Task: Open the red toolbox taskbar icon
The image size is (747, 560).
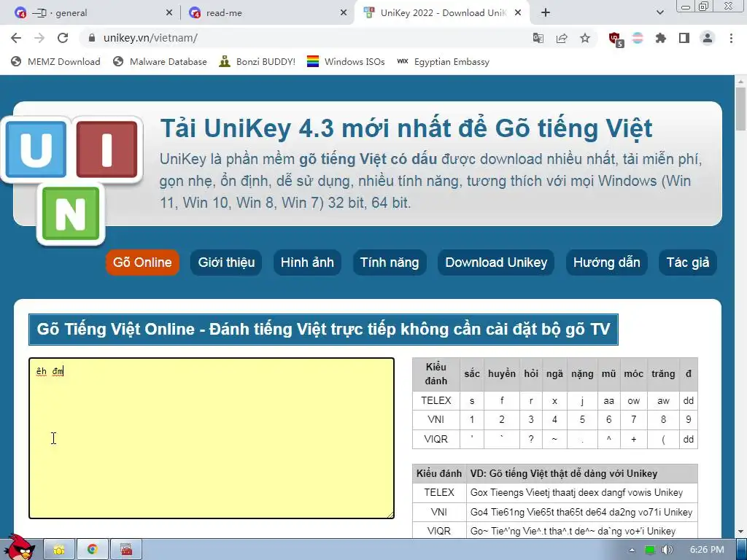Action: pyautogui.click(x=126, y=550)
